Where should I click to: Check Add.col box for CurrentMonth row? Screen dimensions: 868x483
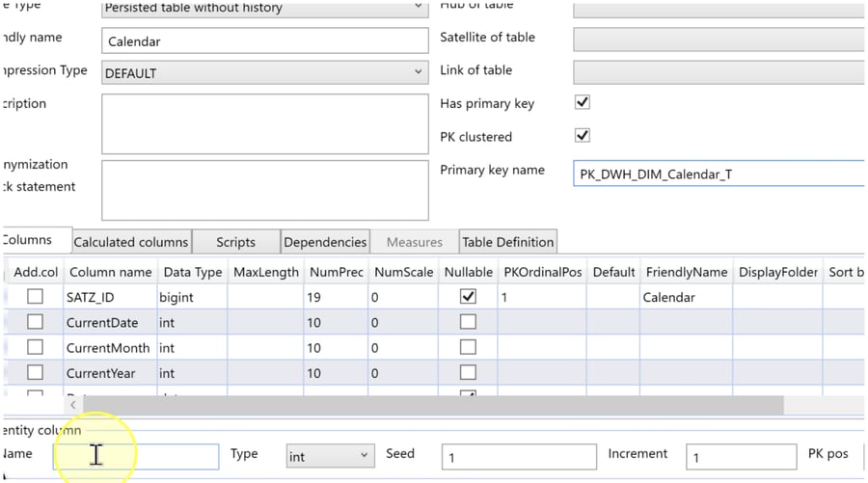click(35, 347)
